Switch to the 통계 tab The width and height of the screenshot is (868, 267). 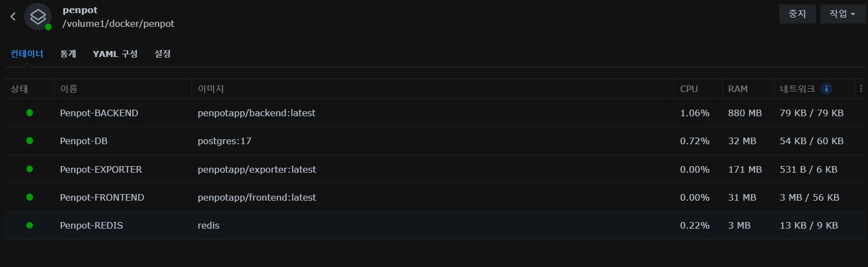[x=68, y=54]
